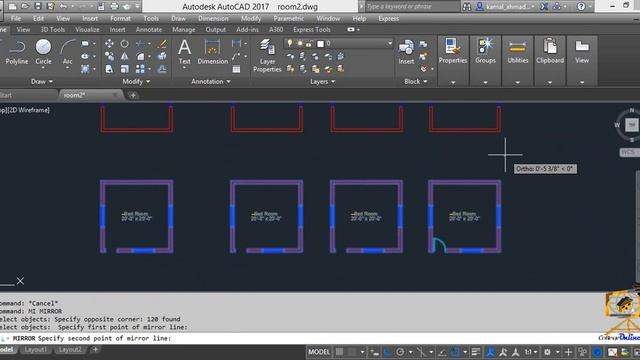
Task: Switch to the Layout1 tab
Action: (35, 350)
